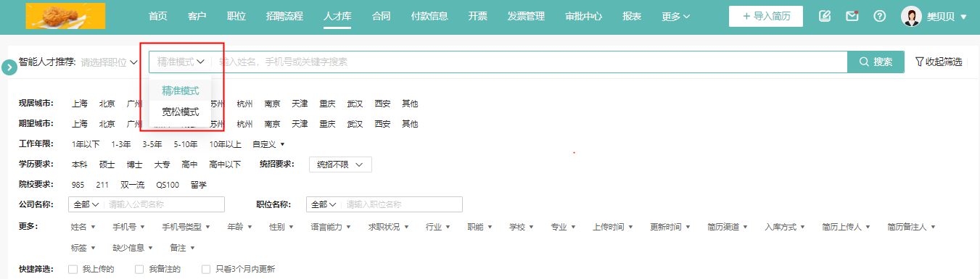980x279 pixels.
Task: Select 博士 education requirement
Action: (x=135, y=165)
